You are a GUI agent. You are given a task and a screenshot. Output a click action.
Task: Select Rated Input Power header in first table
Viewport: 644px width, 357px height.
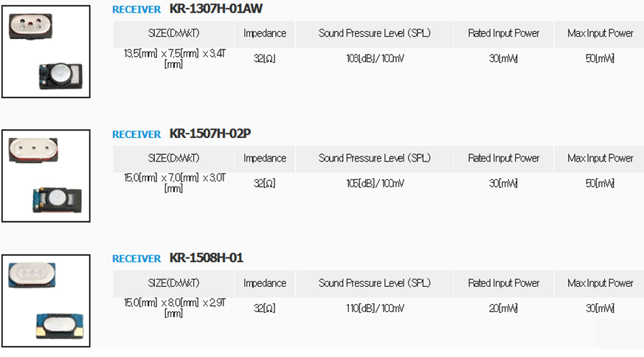(x=504, y=34)
